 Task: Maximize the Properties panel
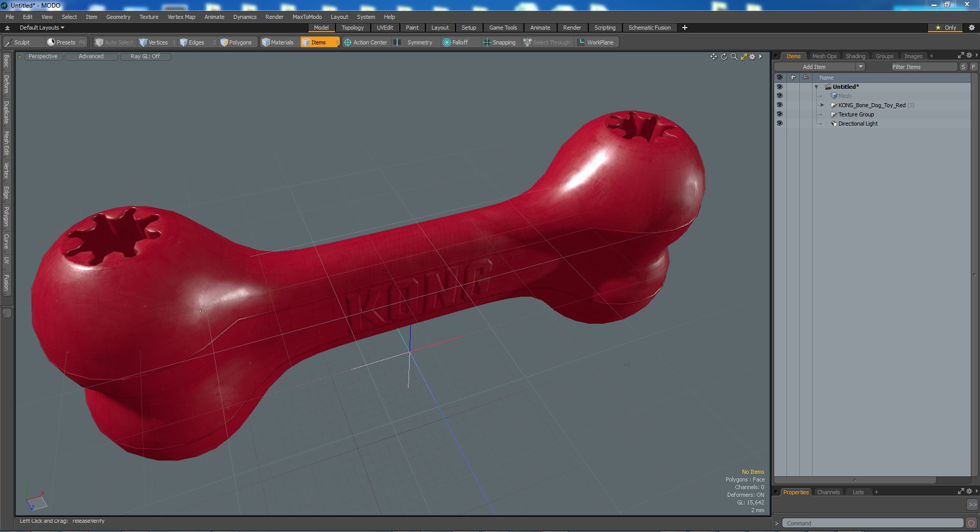(x=961, y=492)
